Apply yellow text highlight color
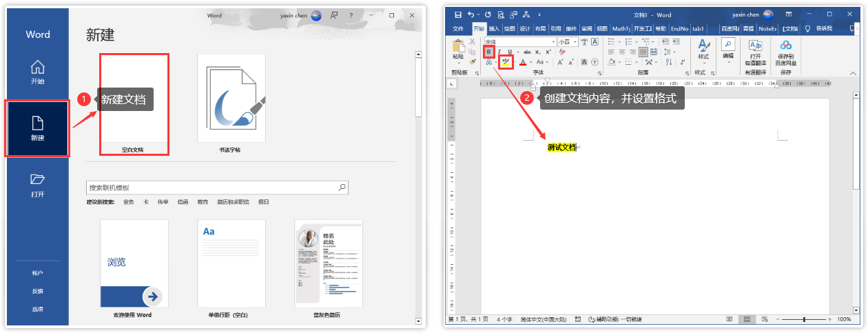 click(x=506, y=62)
